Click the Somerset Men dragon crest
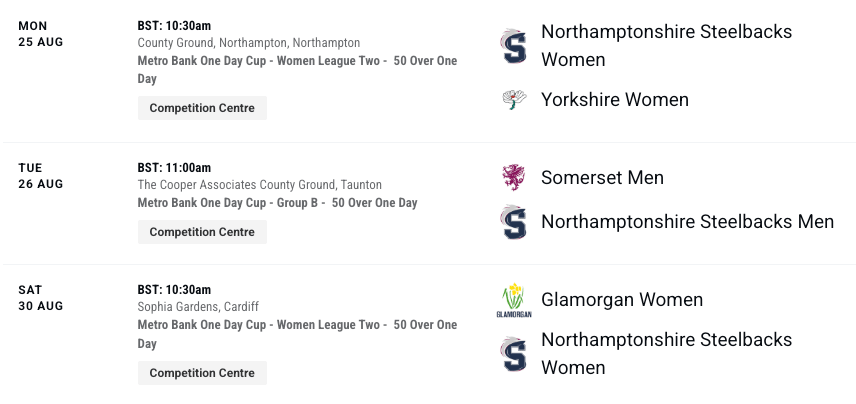856x404 pixels. coord(513,177)
